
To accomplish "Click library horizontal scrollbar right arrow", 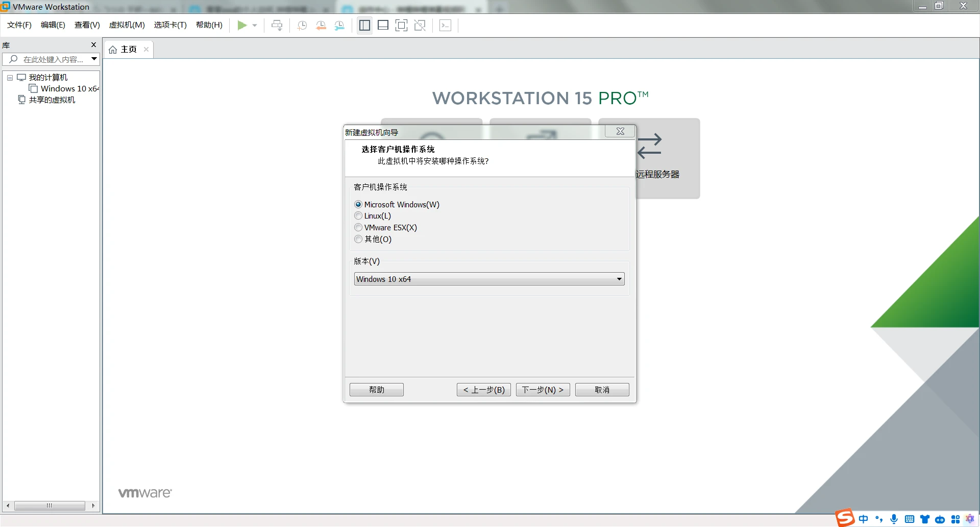I will pos(93,506).
